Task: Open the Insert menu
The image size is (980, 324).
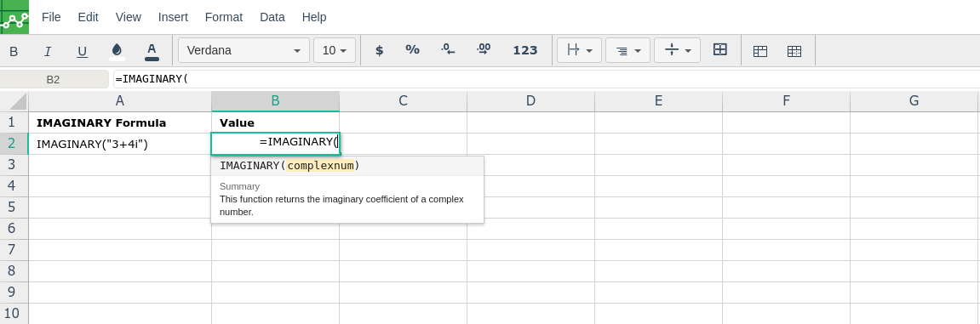Action: pos(173,18)
